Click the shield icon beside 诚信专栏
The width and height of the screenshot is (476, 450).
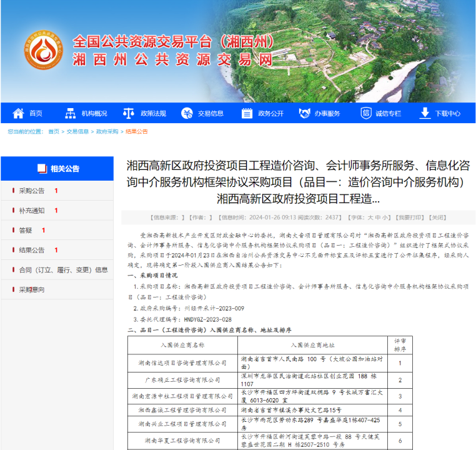tap(366, 113)
